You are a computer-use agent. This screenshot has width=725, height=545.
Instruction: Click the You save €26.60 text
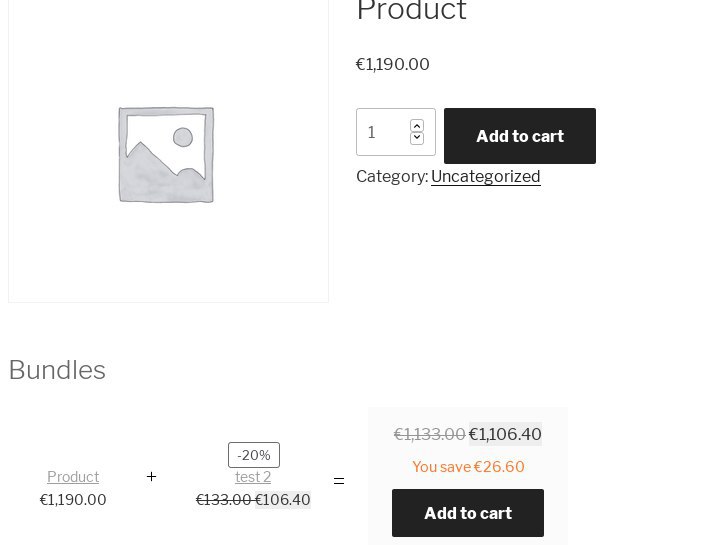coord(468,466)
